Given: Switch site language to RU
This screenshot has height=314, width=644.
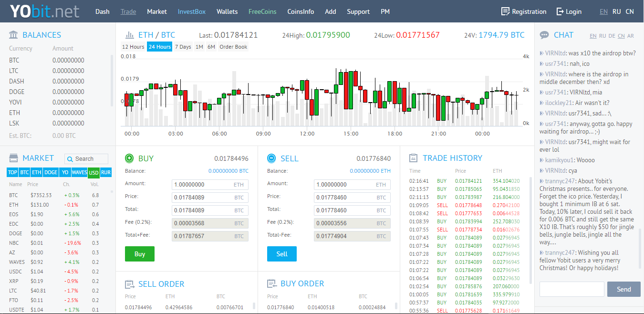Looking at the screenshot, I should pos(617,11).
